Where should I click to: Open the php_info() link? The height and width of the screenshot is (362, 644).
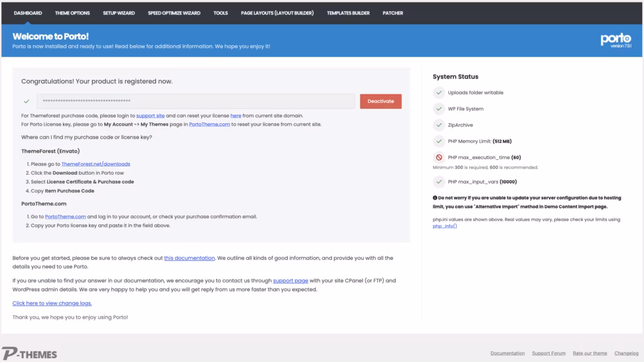coord(445,226)
